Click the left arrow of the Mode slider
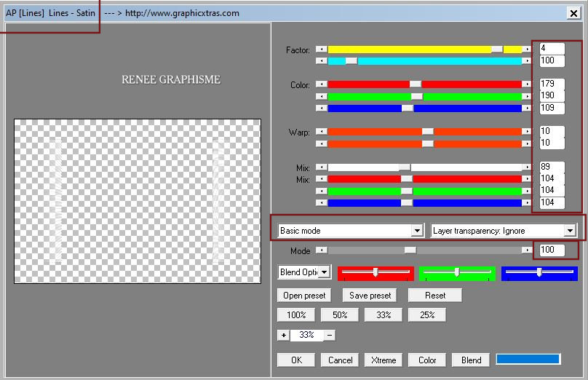588x380 pixels. (322, 250)
